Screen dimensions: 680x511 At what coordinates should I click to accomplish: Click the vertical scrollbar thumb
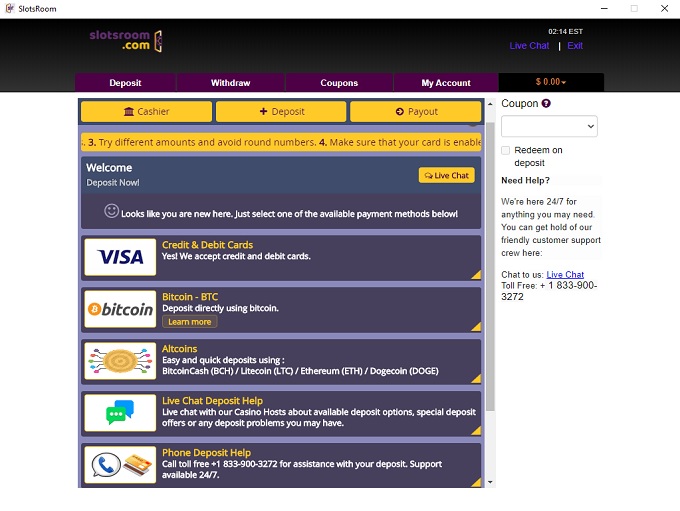pyautogui.click(x=490, y=266)
